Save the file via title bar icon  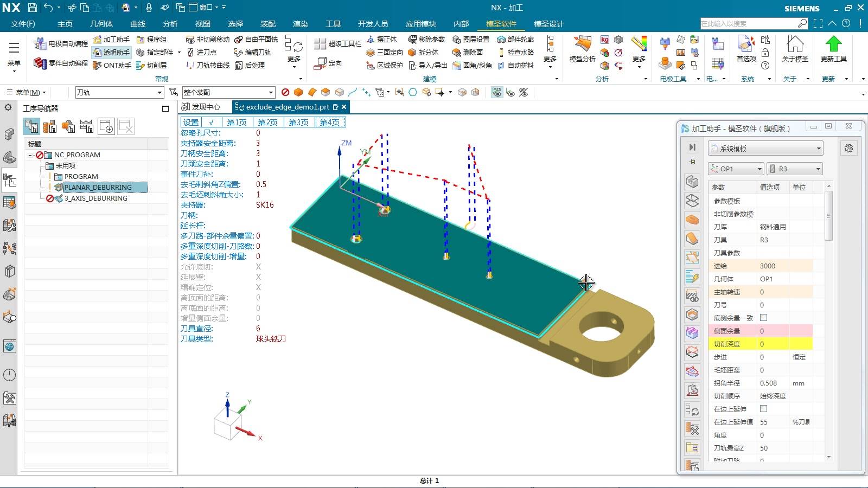33,8
